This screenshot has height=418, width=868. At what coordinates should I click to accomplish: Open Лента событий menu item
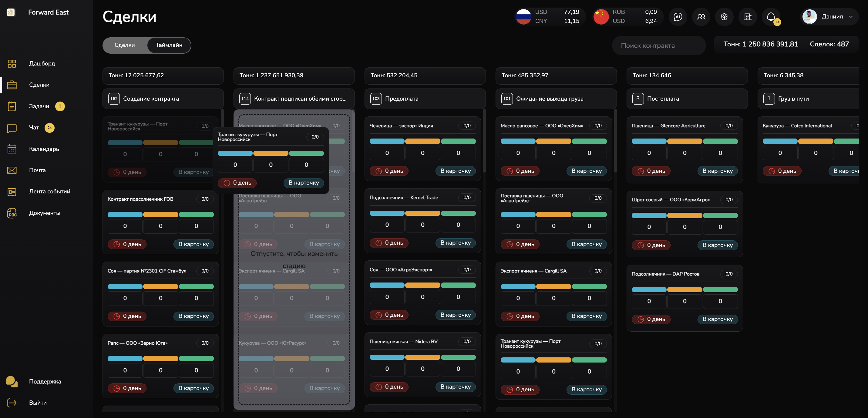click(x=49, y=191)
